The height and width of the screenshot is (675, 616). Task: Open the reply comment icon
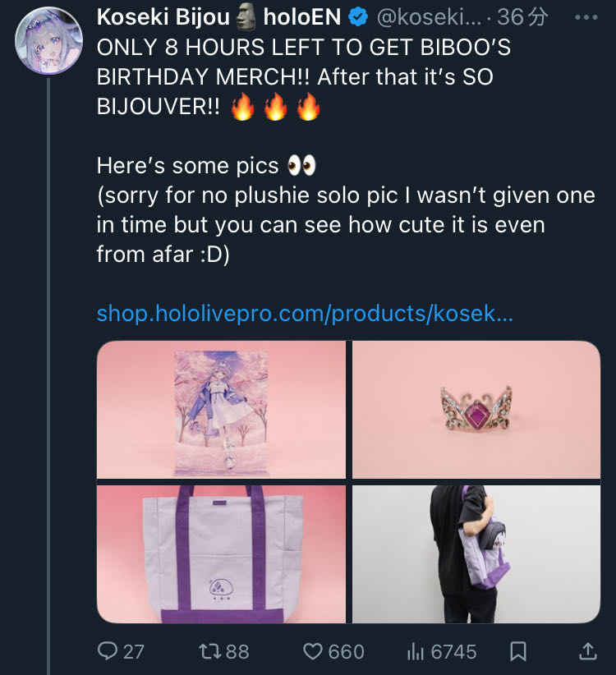[108, 651]
